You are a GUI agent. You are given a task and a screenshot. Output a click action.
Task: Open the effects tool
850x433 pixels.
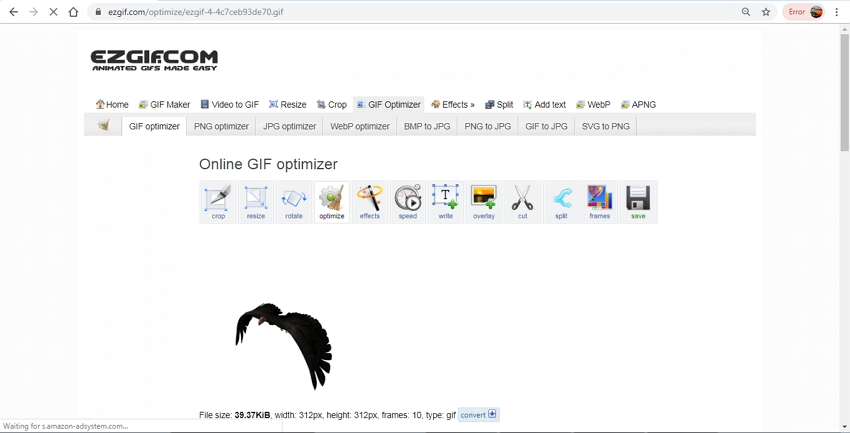(370, 202)
